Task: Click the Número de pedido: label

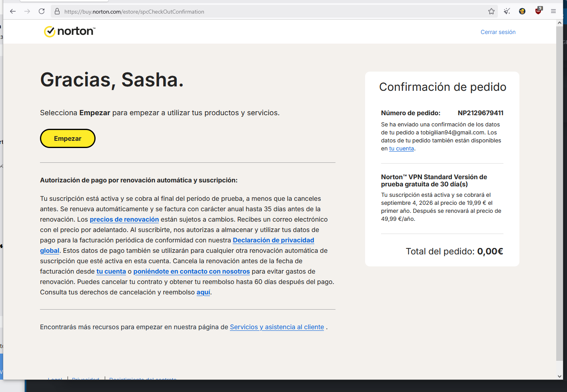Action: pos(411,113)
